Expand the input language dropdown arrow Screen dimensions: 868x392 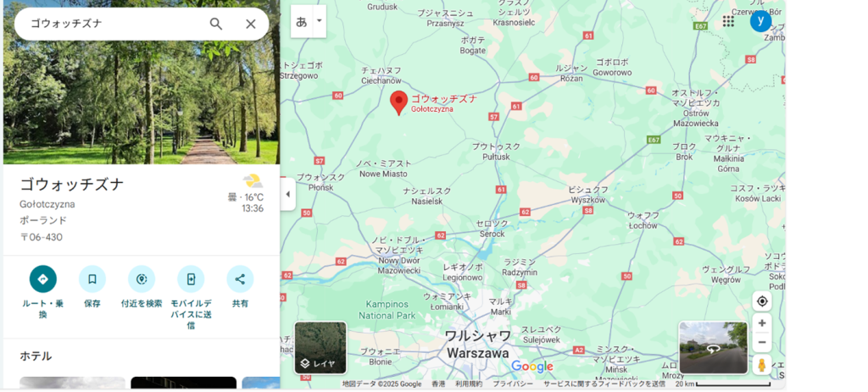tap(320, 21)
